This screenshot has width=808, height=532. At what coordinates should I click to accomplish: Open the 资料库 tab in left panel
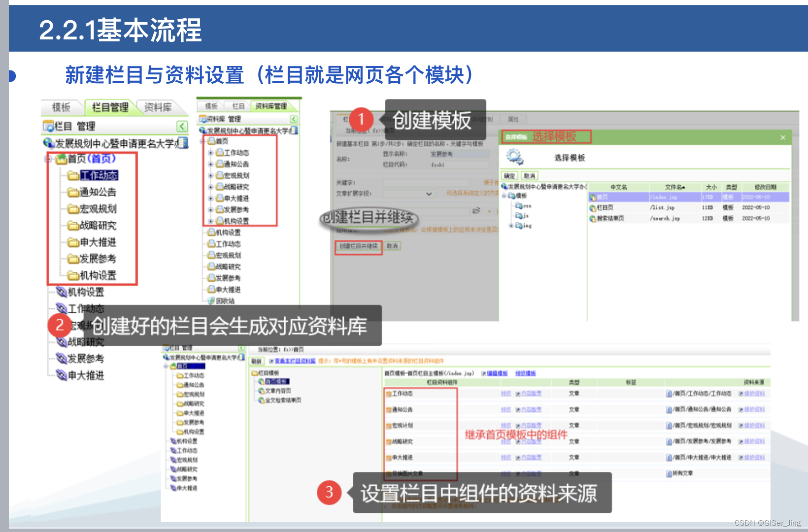pos(158,107)
